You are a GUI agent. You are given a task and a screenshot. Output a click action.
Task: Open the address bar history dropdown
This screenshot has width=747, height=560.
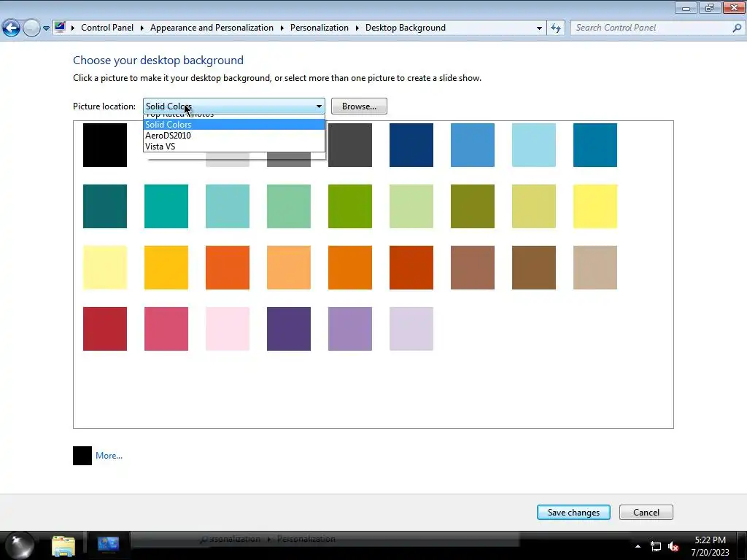[x=539, y=28]
